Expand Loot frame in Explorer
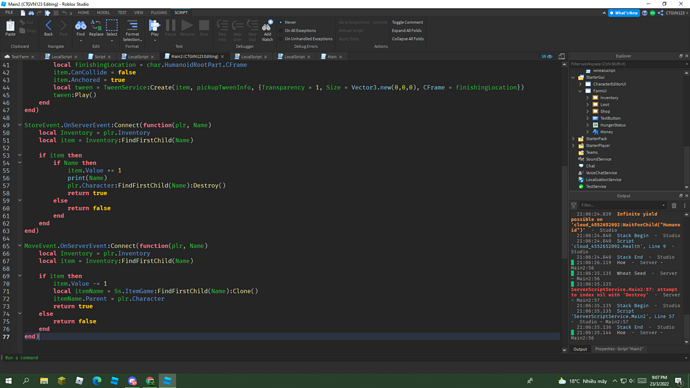This screenshot has width=690, height=388. [x=587, y=105]
